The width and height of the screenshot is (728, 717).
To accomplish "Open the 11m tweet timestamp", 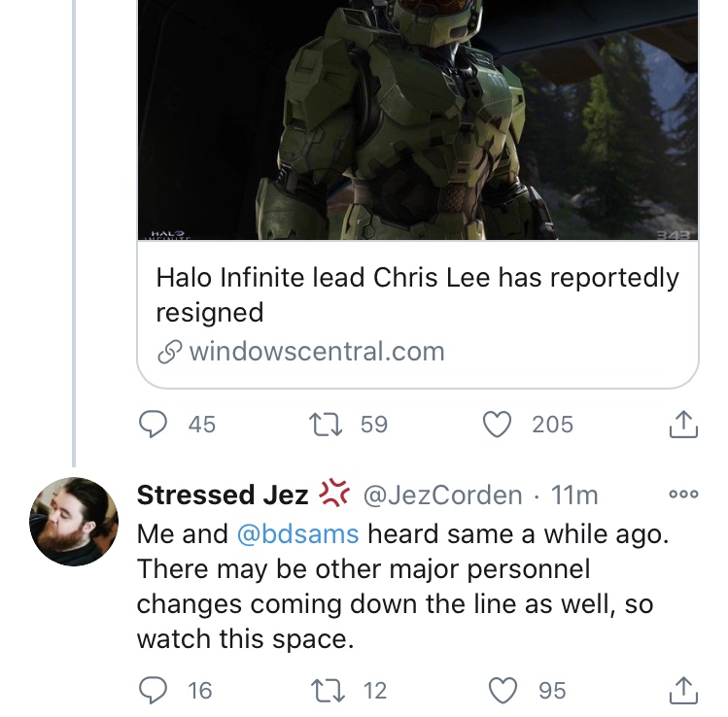I will pyautogui.click(x=574, y=495).
